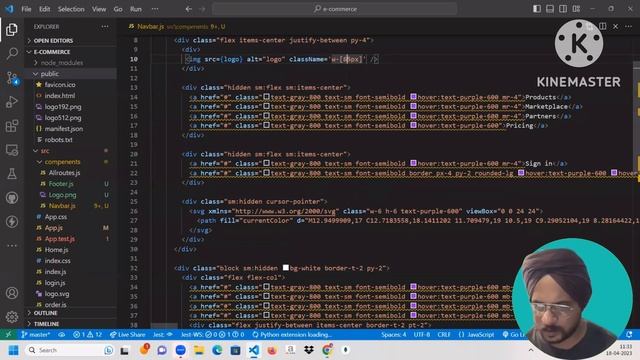Toggle the Jest watch eye in the status bar
Viewport: 640px width, 360px height.
(x=169, y=334)
